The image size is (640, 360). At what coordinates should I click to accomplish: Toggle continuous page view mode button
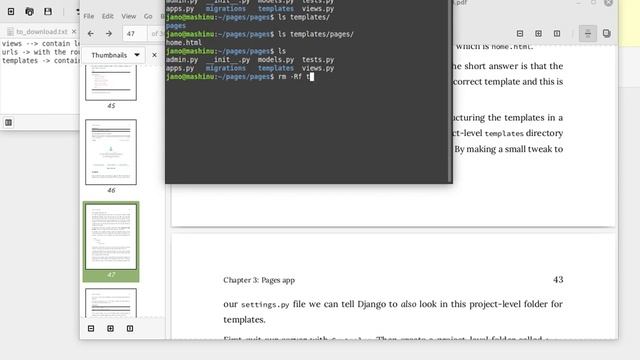[588, 33]
